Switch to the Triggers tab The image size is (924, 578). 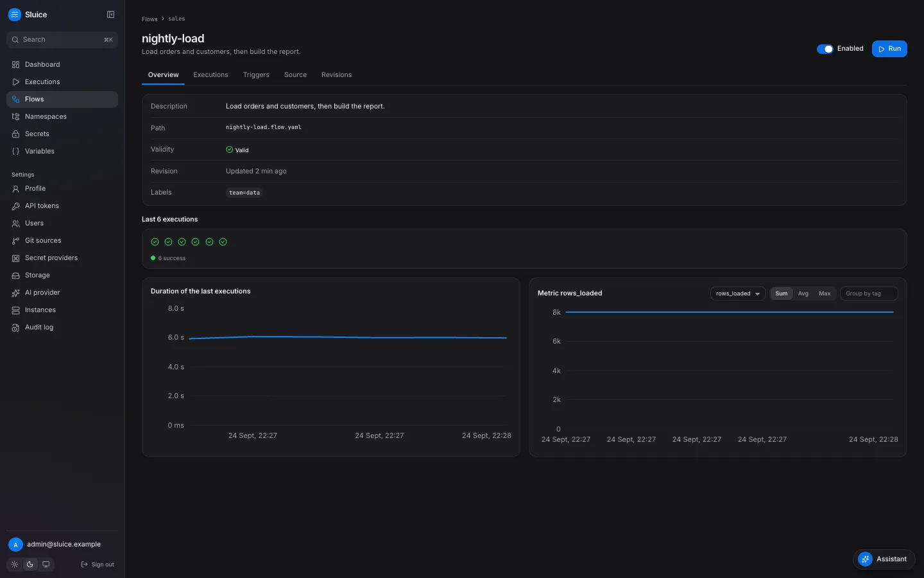[x=256, y=75]
